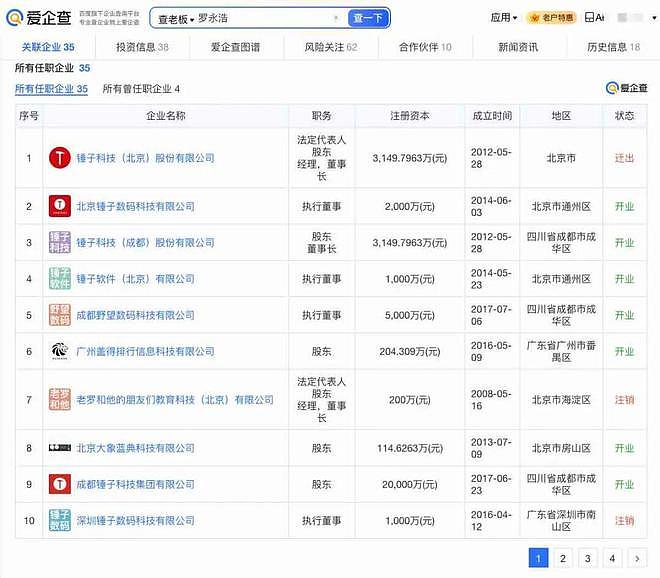Open link 成都锤子科技集团有限公司
This screenshot has width=660, height=578.
[136, 485]
